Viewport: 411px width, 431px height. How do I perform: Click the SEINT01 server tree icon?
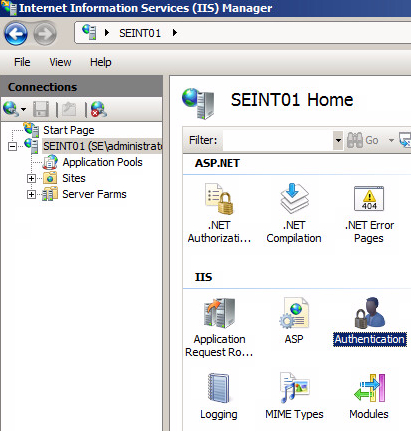coord(32,145)
